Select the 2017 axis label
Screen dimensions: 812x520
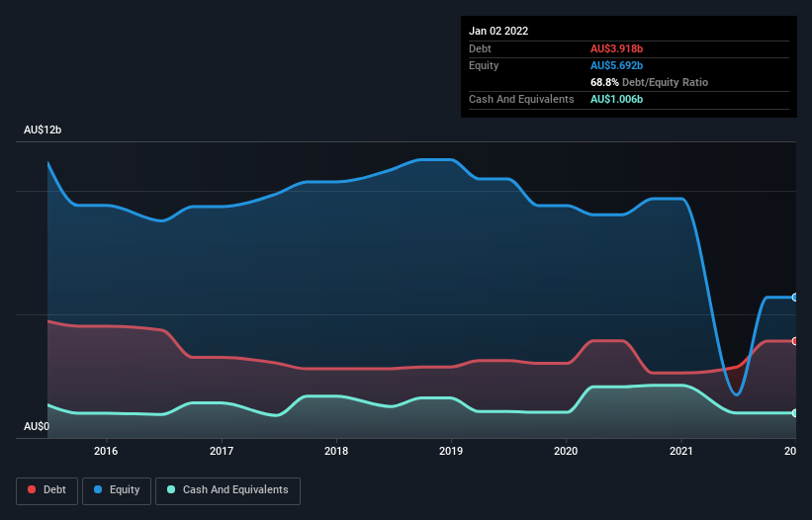(x=222, y=451)
